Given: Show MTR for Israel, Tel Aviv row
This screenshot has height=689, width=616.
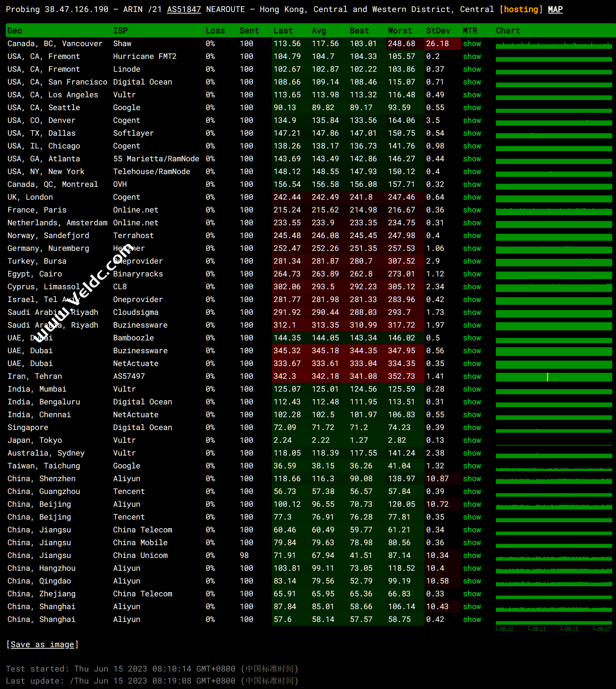Looking at the screenshot, I should tap(472, 300).
